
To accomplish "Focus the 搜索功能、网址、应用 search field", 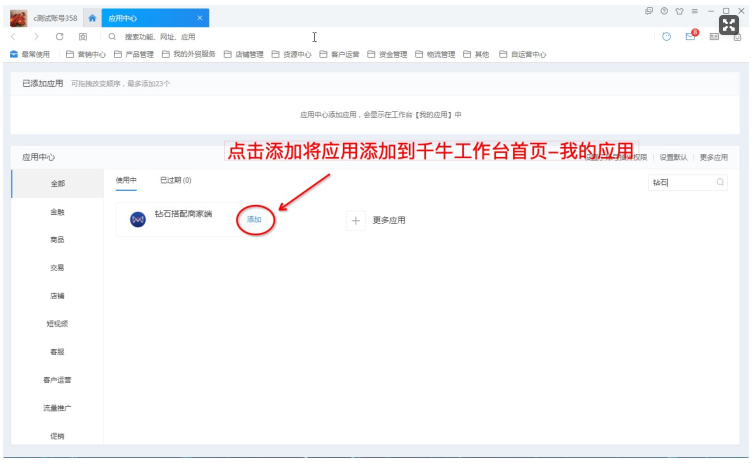I will click(160, 37).
